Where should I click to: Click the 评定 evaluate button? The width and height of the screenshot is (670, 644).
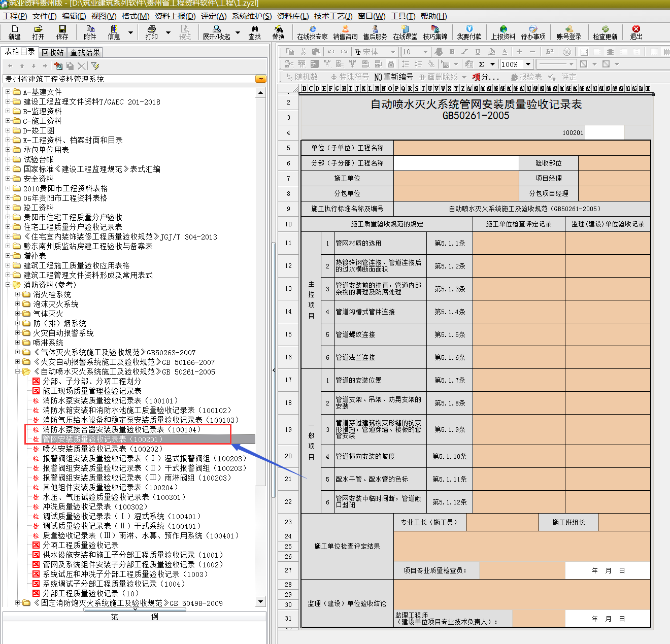click(562, 77)
